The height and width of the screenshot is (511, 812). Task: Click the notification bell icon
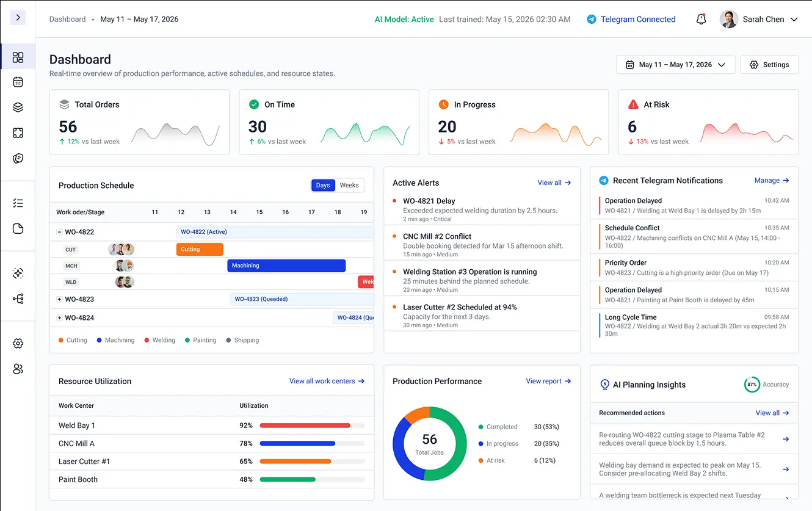[701, 19]
